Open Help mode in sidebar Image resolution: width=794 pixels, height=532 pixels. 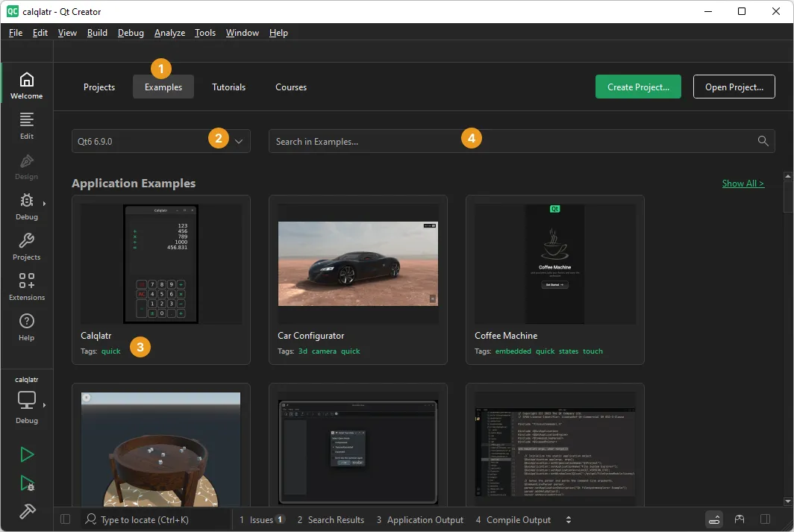pos(26,327)
